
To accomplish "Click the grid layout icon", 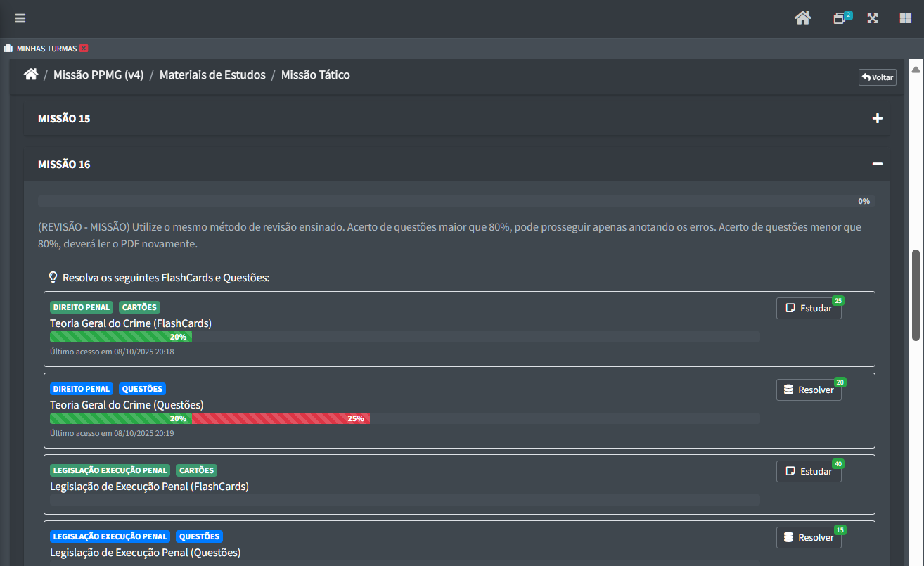I will (x=906, y=19).
